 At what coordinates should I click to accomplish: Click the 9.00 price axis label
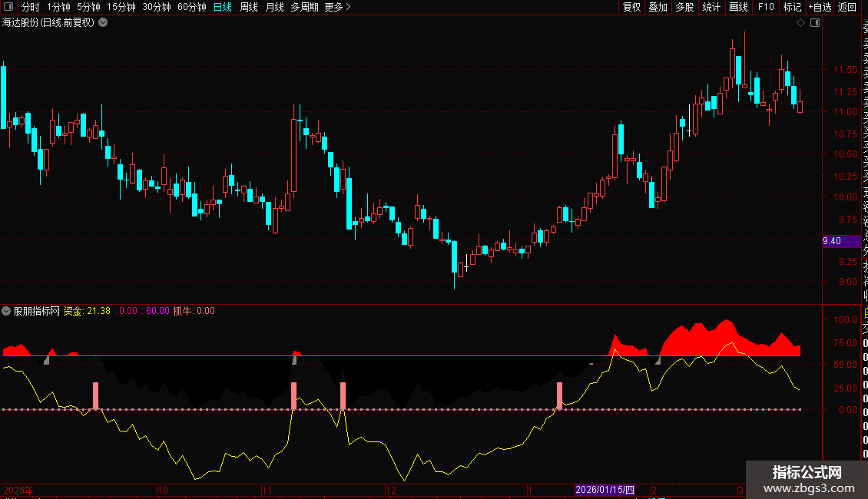coord(847,282)
